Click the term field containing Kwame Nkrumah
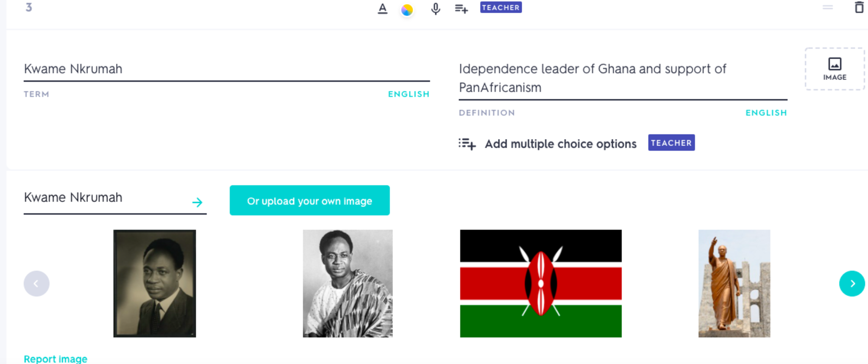 point(226,69)
